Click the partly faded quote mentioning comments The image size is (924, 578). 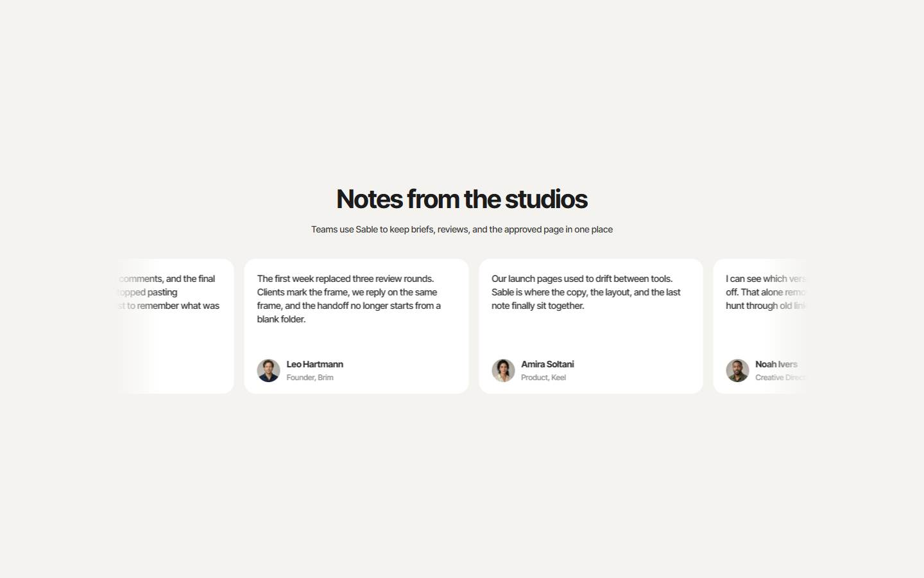(x=168, y=292)
